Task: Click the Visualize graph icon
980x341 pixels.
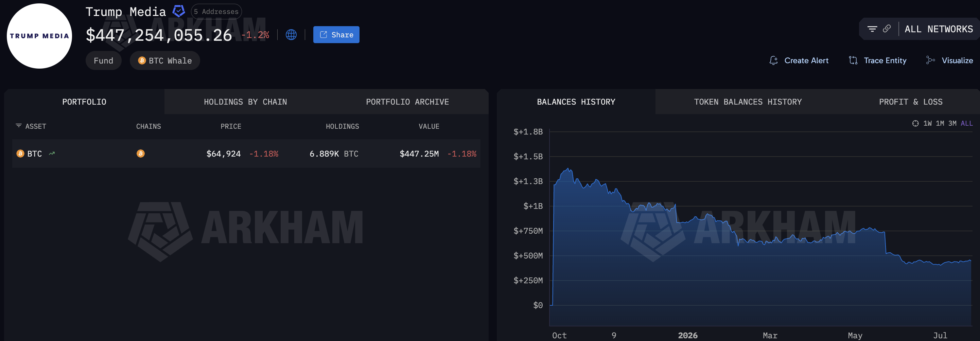Action: point(930,60)
